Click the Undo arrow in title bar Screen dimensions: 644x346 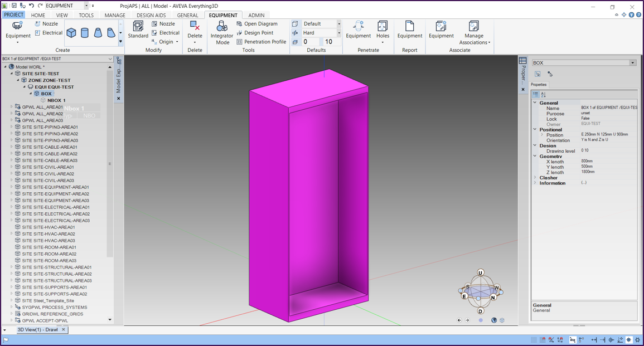click(x=32, y=6)
